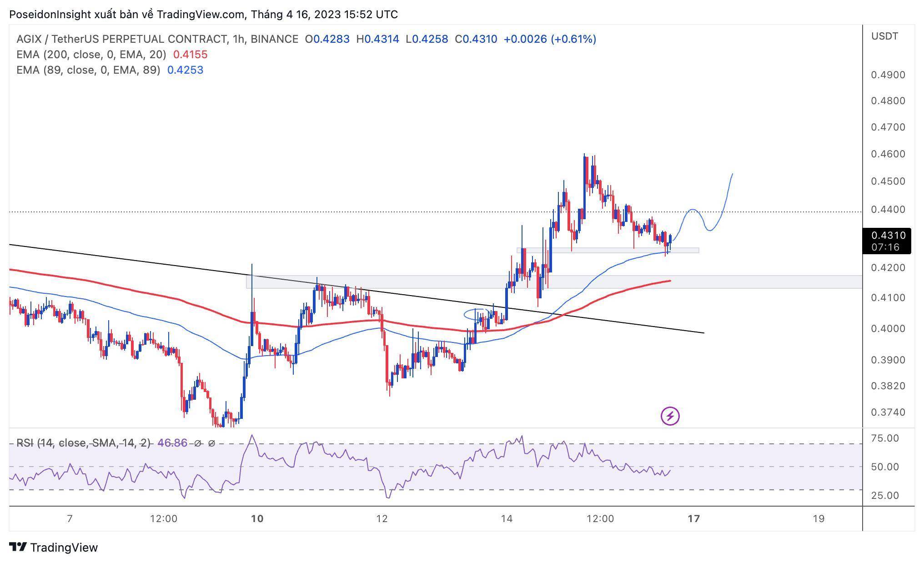924x563 pixels.
Task: Click the 75.00 RSI axis label
Action: click(885, 438)
